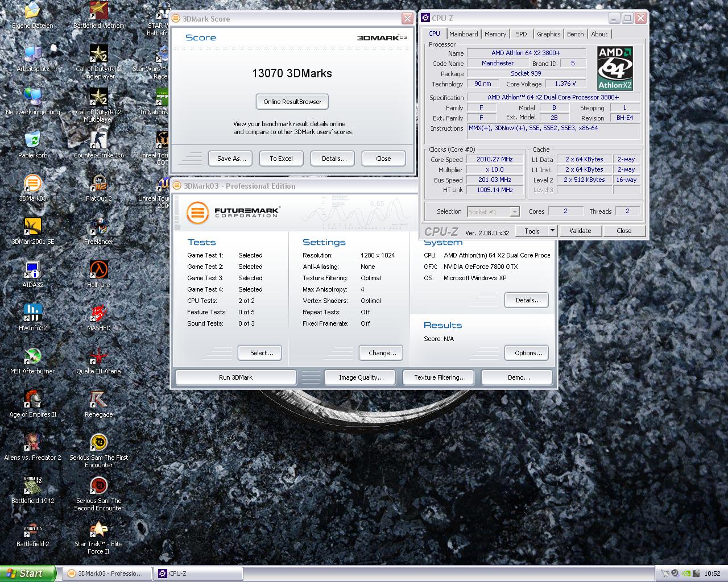Screen dimensions: 728x582
Task: Click the Core Speed value field
Action: click(x=495, y=160)
